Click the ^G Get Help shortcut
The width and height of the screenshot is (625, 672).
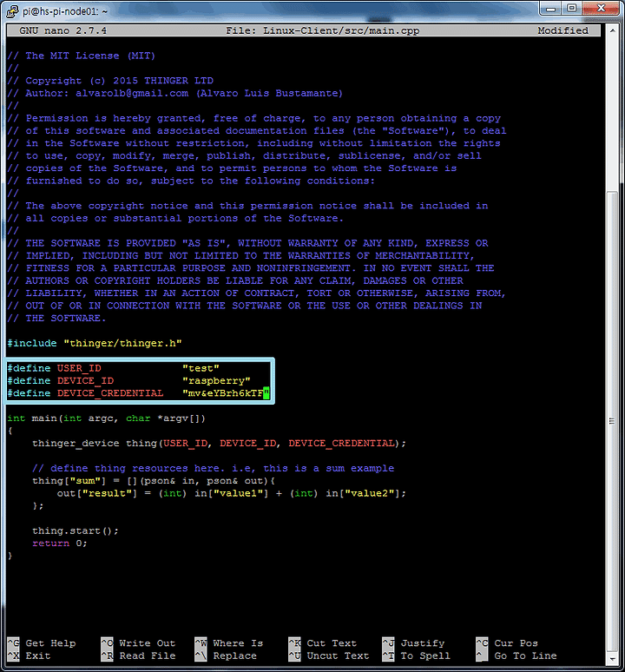pyautogui.click(x=42, y=642)
